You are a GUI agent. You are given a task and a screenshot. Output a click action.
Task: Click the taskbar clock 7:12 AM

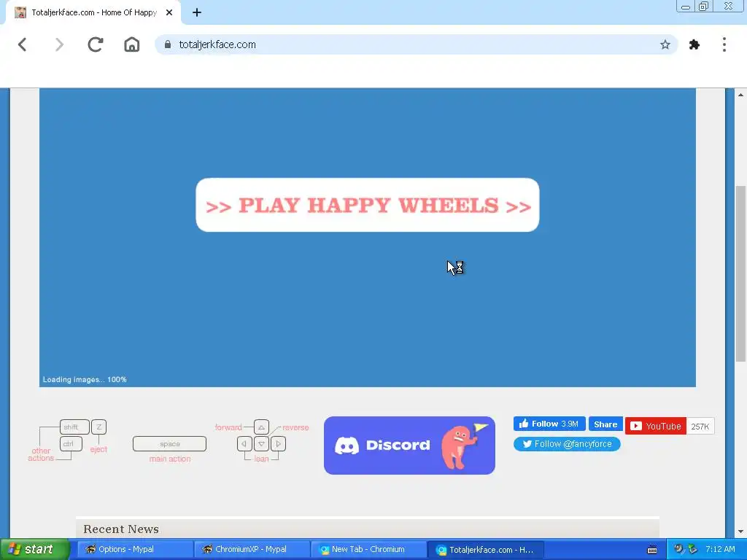tap(720, 549)
